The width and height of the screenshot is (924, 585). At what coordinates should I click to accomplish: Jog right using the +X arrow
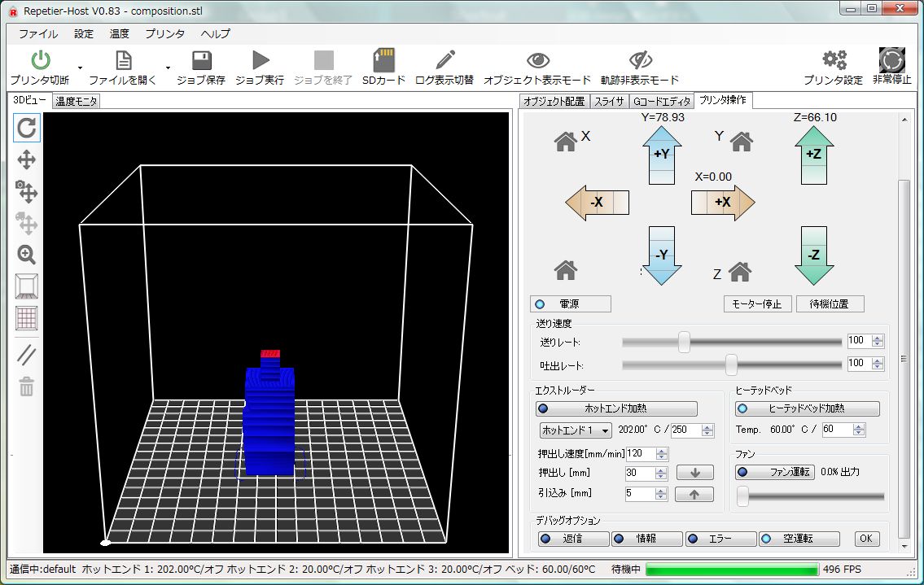point(723,203)
